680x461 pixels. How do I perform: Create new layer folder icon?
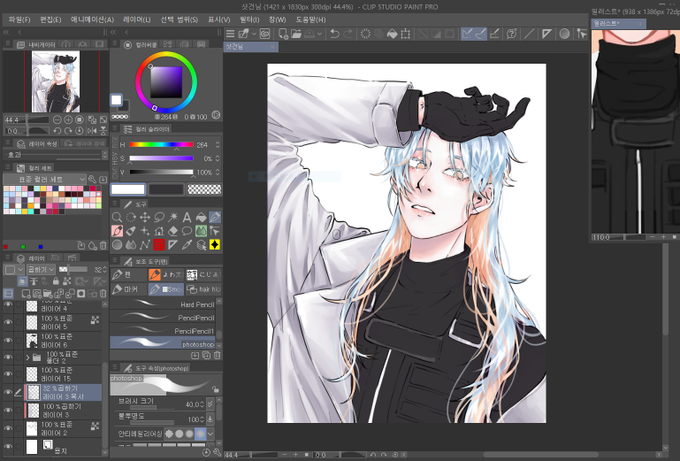click(48, 294)
